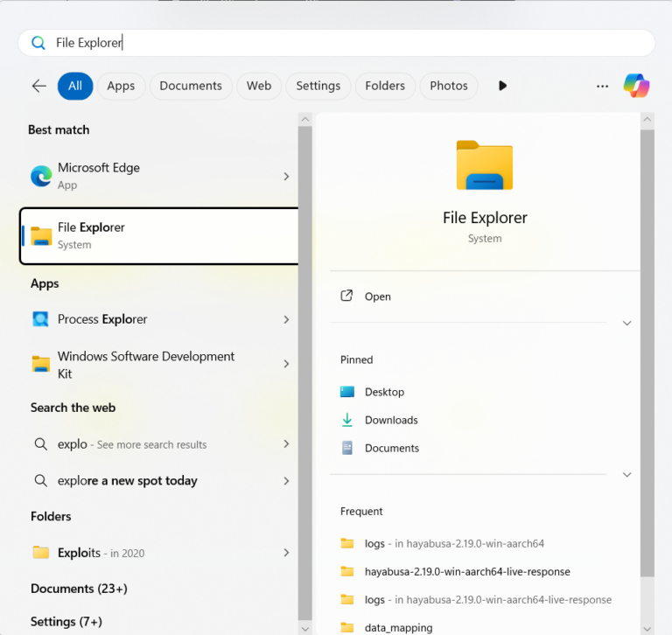Click the pinned Downloads arrow icon
Viewport: 672px width, 635px height.
tap(347, 420)
